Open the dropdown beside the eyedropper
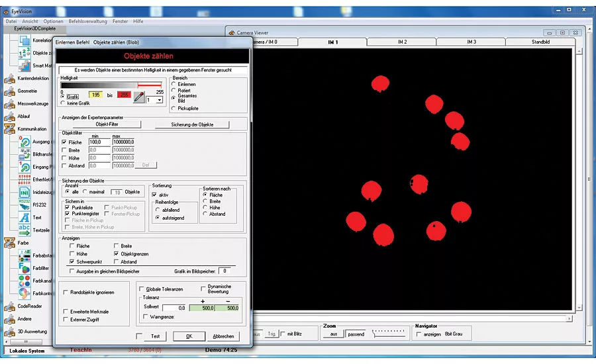The image size is (596, 364). [x=160, y=100]
